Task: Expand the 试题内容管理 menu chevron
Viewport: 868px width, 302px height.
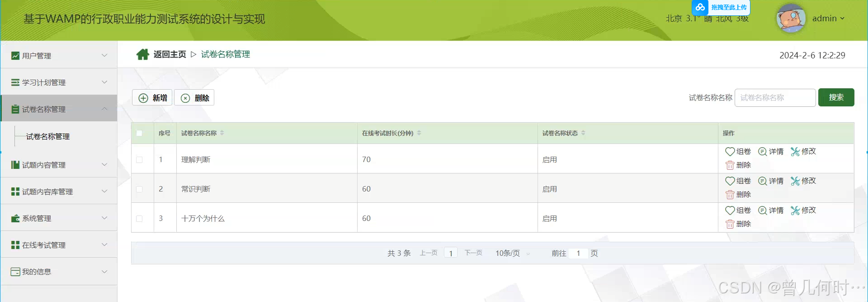Action: pos(104,164)
